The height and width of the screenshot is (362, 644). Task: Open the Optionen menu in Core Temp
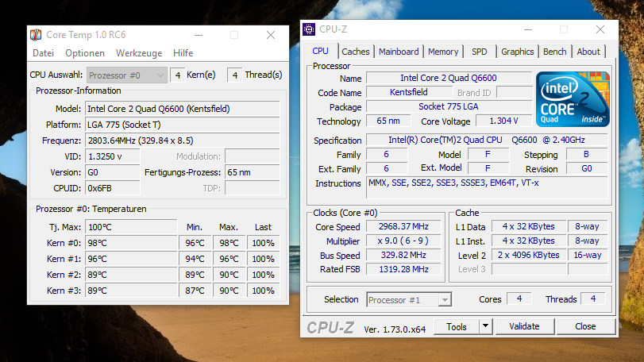click(85, 53)
